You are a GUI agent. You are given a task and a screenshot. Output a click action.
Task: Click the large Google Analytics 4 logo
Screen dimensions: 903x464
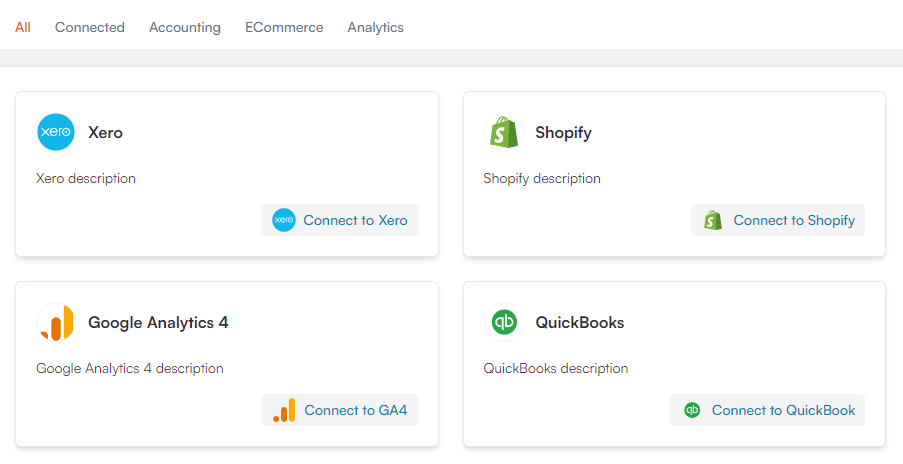[x=56, y=322]
